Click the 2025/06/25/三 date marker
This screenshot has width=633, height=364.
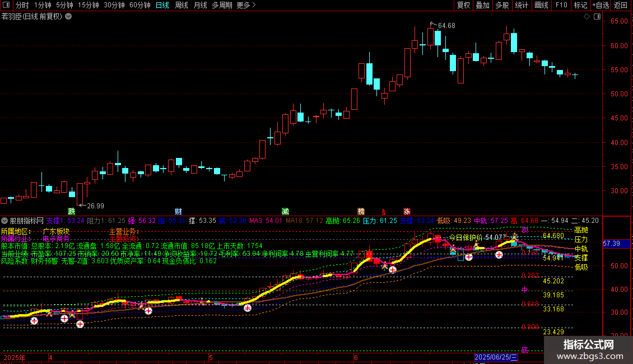pyautogui.click(x=496, y=357)
